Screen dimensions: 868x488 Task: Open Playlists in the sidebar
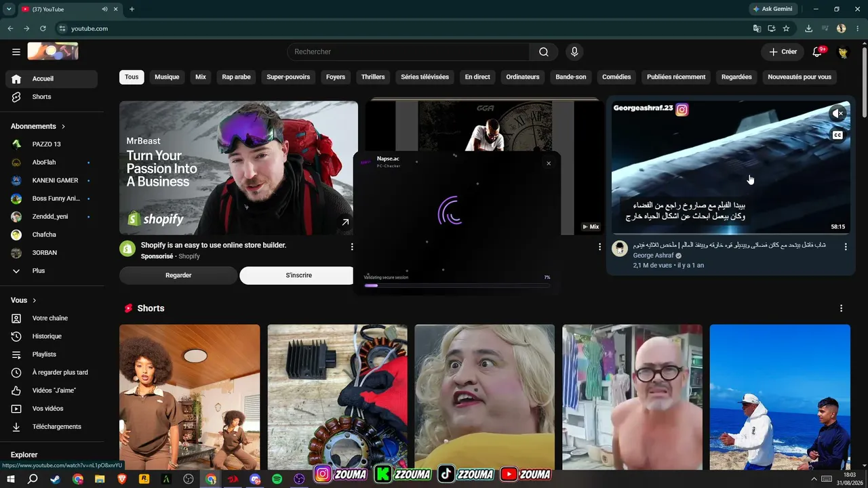pyautogui.click(x=52, y=354)
